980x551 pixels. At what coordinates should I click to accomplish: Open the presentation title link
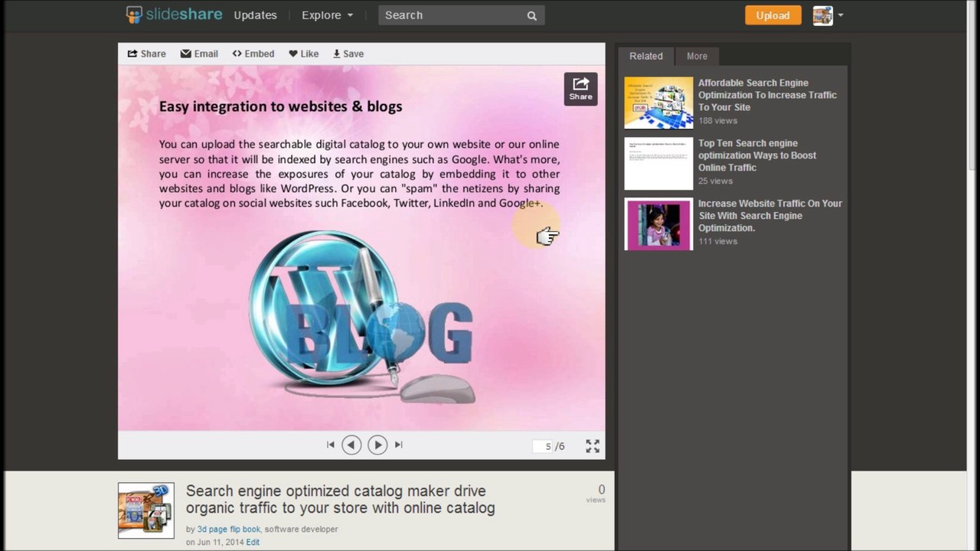(x=341, y=499)
